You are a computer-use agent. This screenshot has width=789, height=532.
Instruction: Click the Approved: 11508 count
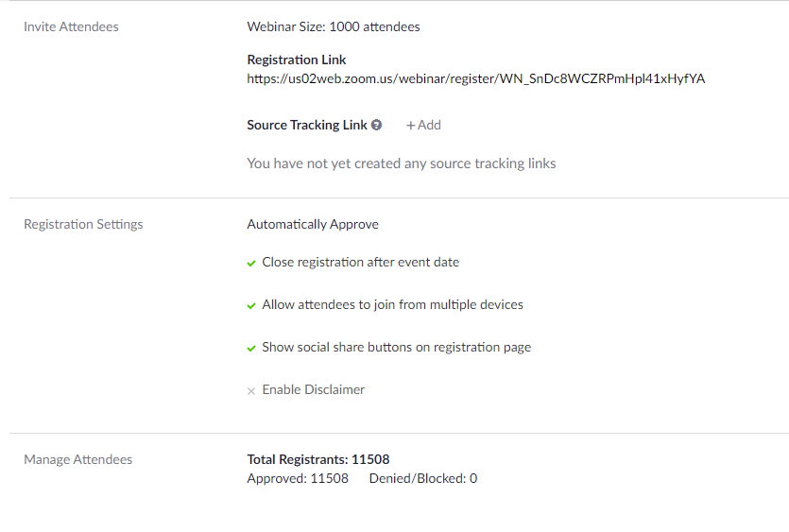298,479
